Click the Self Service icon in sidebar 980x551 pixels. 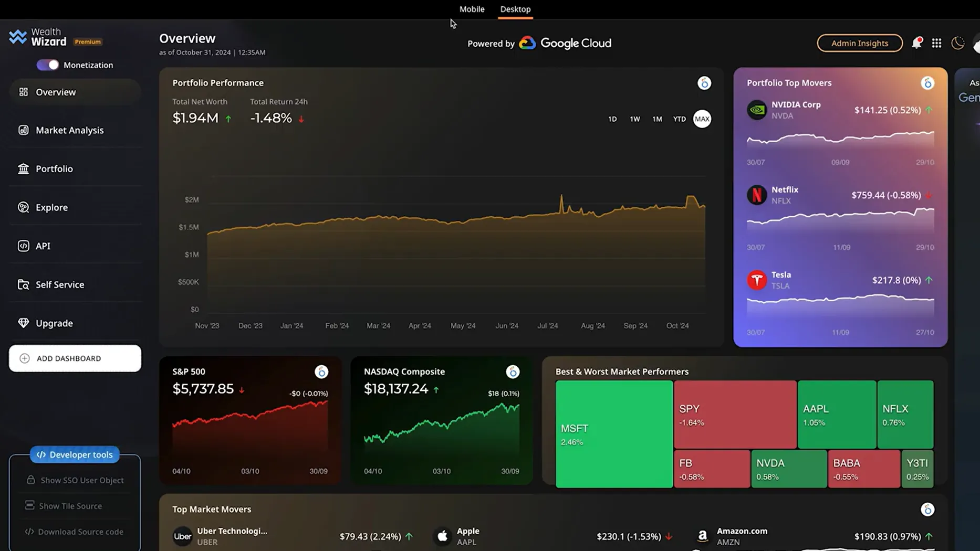(x=24, y=284)
